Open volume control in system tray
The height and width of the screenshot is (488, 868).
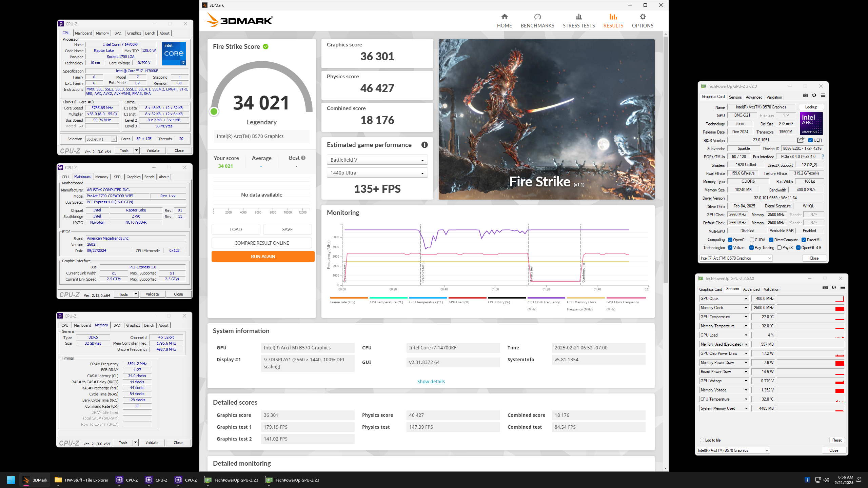pos(826,480)
